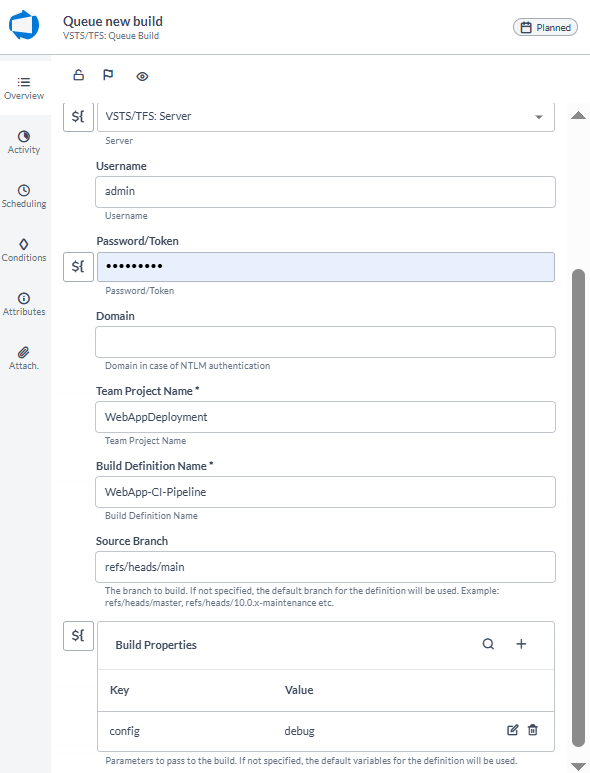Delete the config property row
The height and width of the screenshot is (773, 590).
[532, 730]
